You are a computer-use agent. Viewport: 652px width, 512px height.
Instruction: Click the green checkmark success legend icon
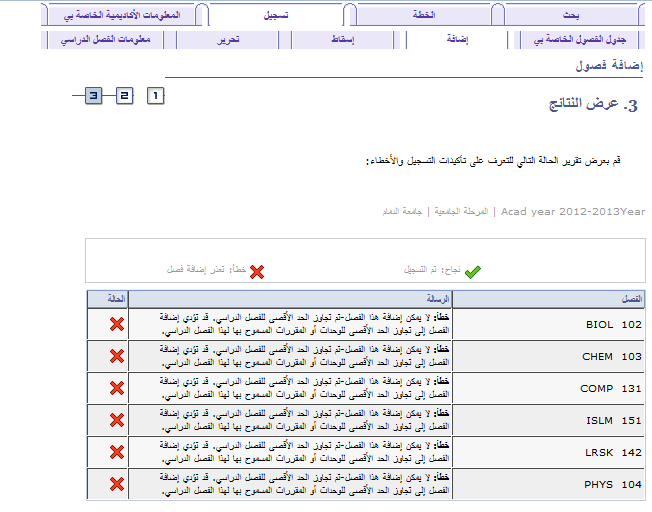[x=473, y=271]
